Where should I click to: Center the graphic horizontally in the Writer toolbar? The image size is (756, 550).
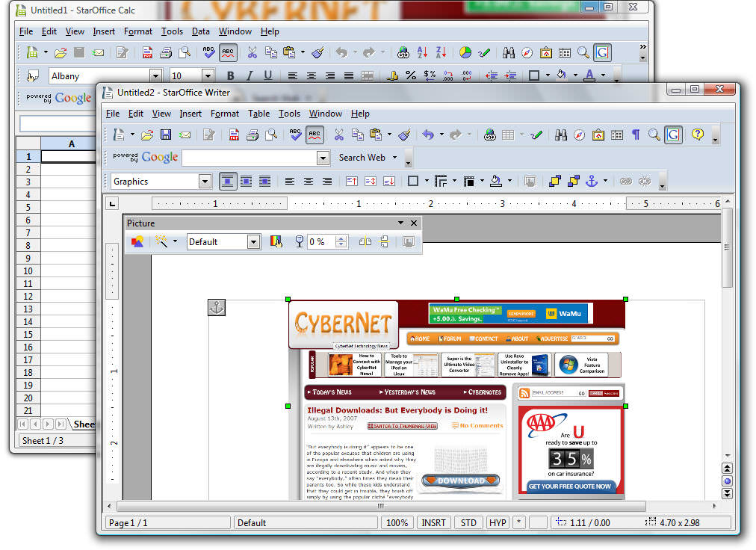(308, 182)
